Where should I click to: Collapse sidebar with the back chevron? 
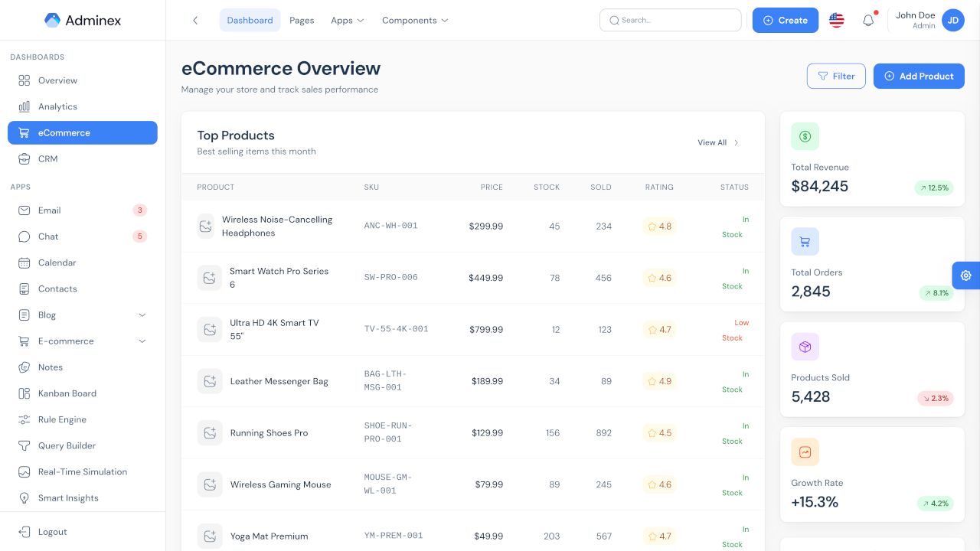point(195,21)
